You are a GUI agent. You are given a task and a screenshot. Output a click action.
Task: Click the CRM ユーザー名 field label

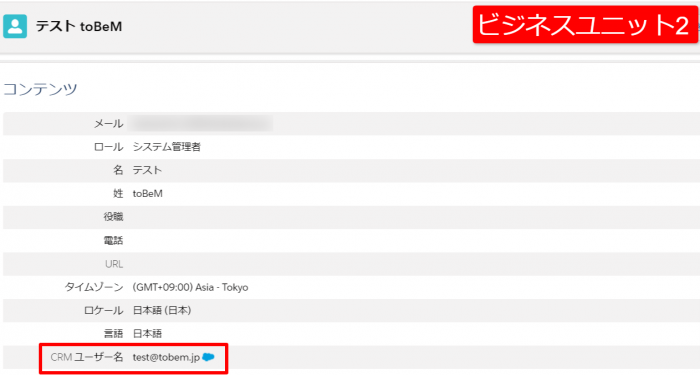[87, 357]
